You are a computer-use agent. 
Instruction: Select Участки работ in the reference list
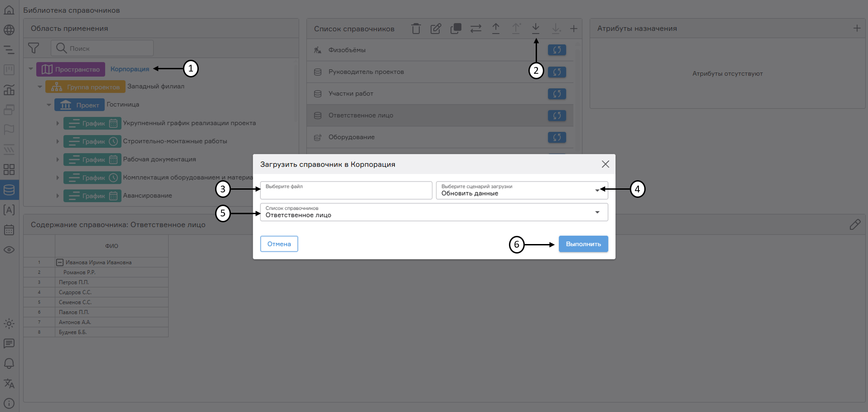point(351,94)
